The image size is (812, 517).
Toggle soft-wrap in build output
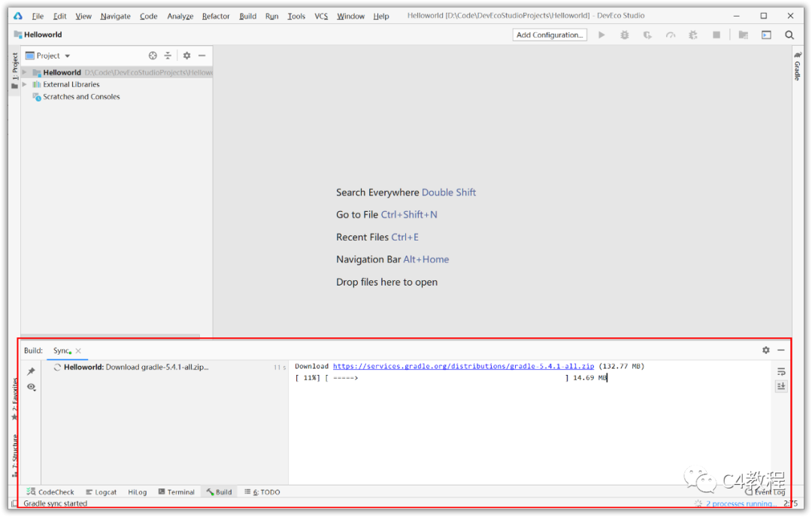pos(781,371)
